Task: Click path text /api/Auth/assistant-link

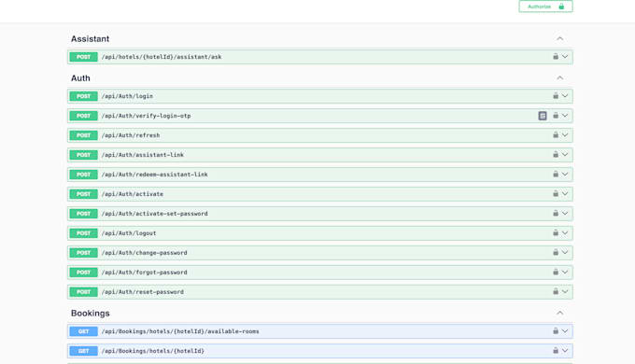Action: [143, 155]
